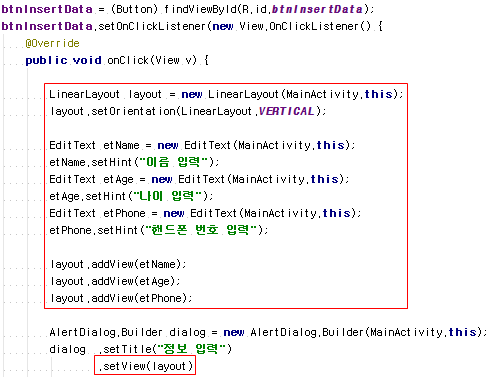Screen dimensions: 488x377
Task: Click the 'layout.addView(etAge);' line
Action: point(115,281)
